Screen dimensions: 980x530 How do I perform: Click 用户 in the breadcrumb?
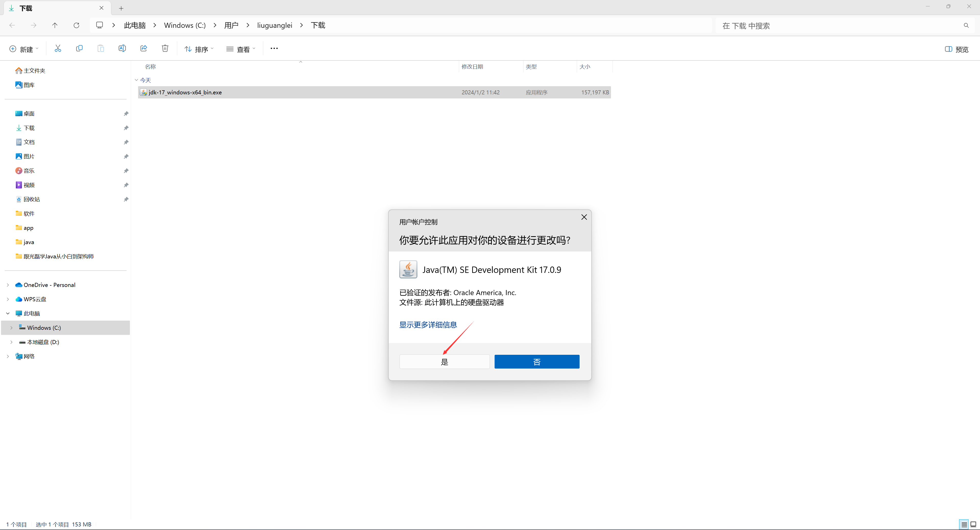231,25
